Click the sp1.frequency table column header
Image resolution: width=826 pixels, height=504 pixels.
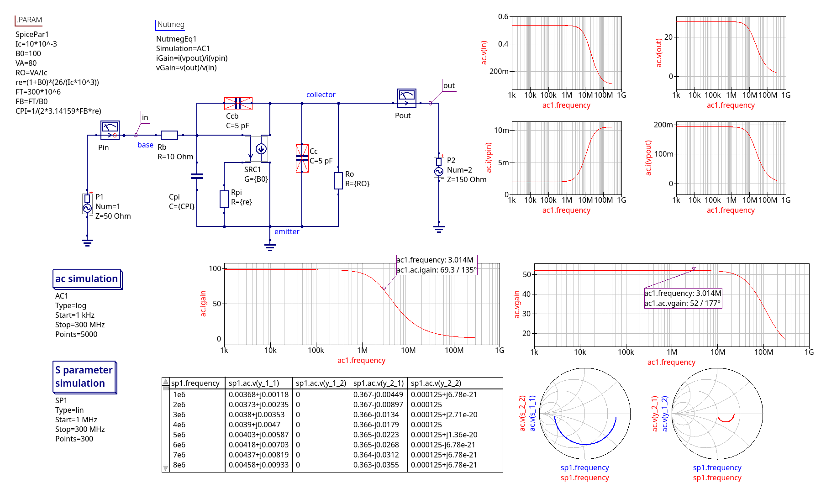195,383
